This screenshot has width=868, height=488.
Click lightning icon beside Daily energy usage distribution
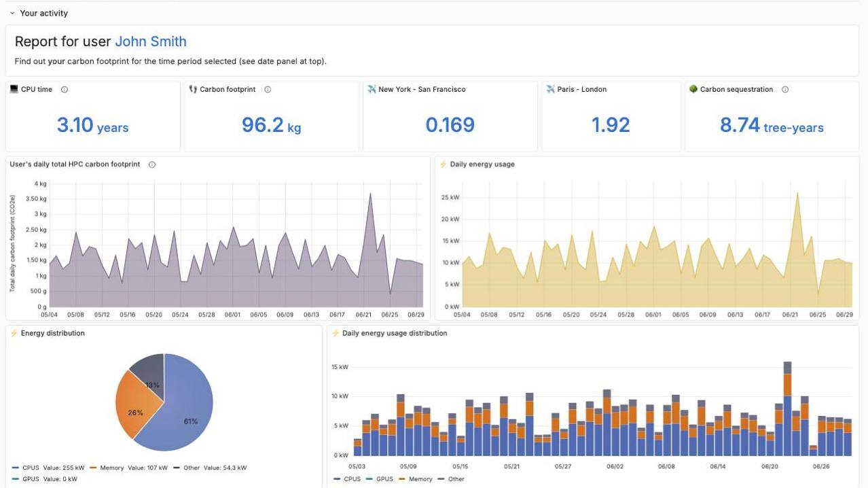pos(336,333)
